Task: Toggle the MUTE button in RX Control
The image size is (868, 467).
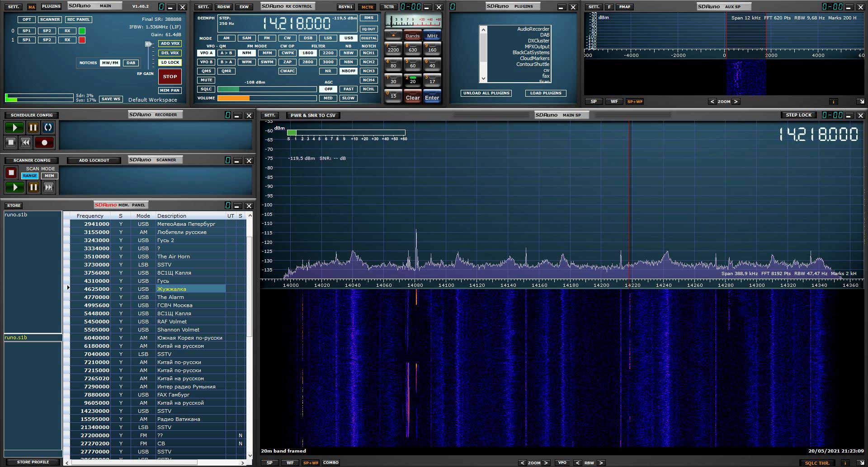Action: tap(206, 80)
